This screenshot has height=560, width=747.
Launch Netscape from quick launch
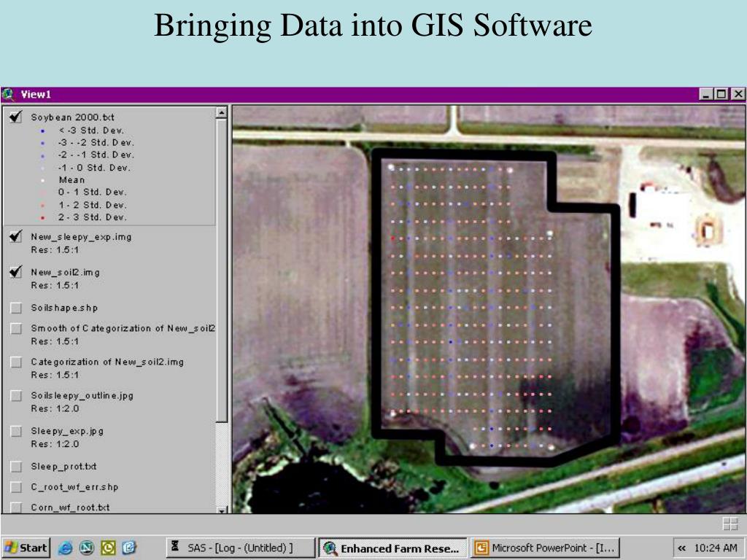86,548
